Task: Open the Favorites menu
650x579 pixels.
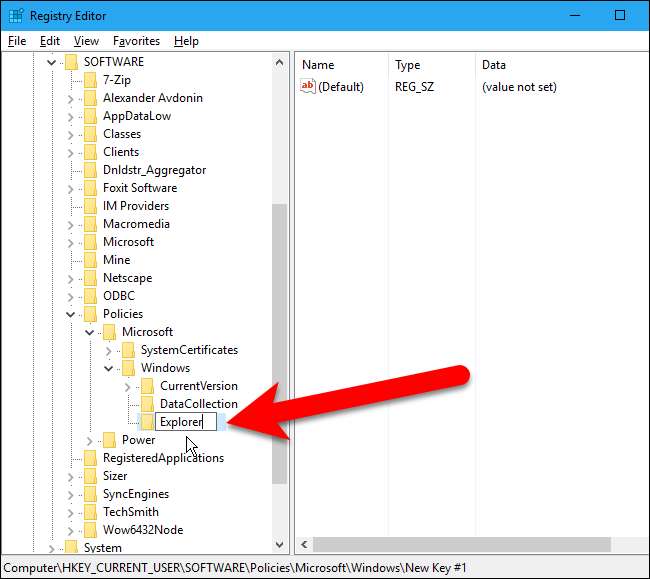Action: 136,41
